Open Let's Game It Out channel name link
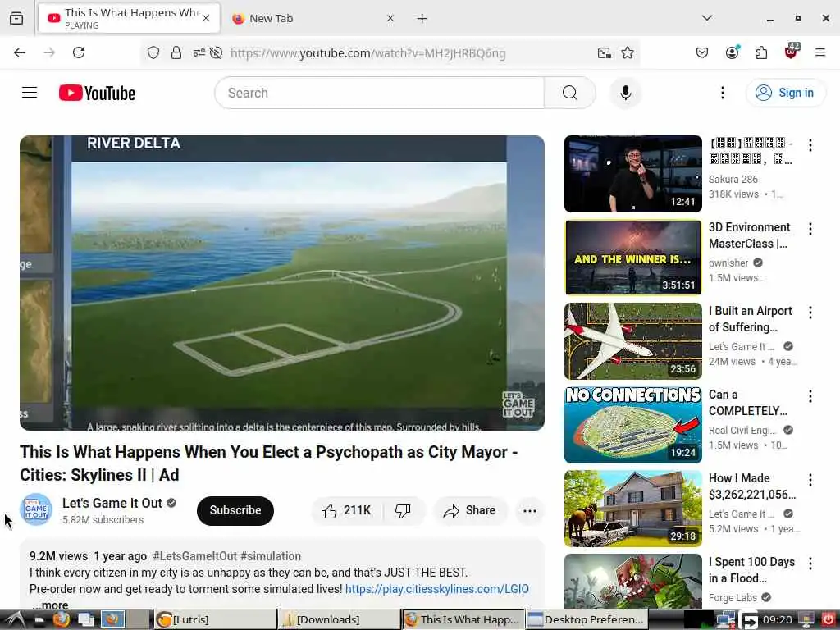Viewport: 840px width, 630px height. coord(112,503)
